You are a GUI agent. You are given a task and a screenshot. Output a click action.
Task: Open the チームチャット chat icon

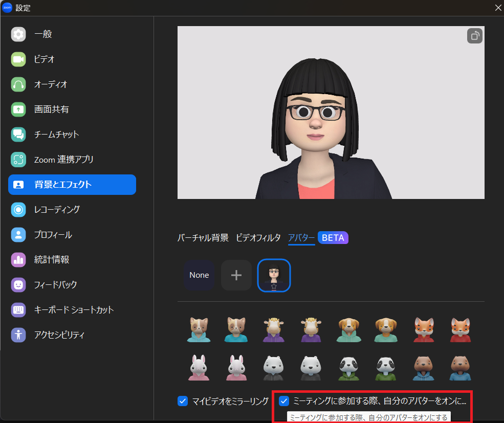pyautogui.click(x=18, y=135)
